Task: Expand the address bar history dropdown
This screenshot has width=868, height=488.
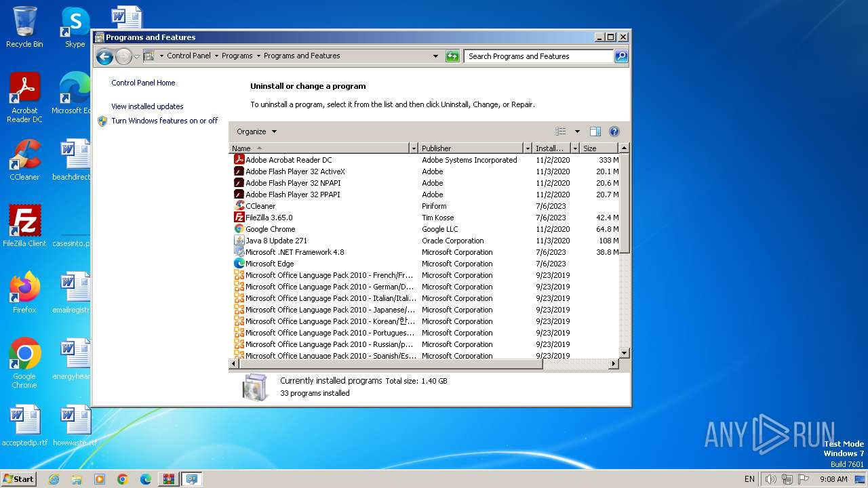Action: (435, 56)
